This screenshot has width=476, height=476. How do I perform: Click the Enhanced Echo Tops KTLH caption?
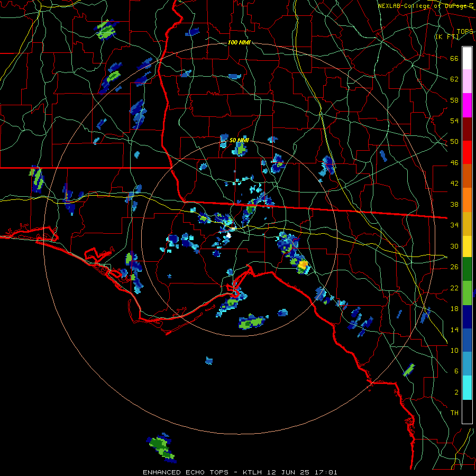(x=240, y=472)
